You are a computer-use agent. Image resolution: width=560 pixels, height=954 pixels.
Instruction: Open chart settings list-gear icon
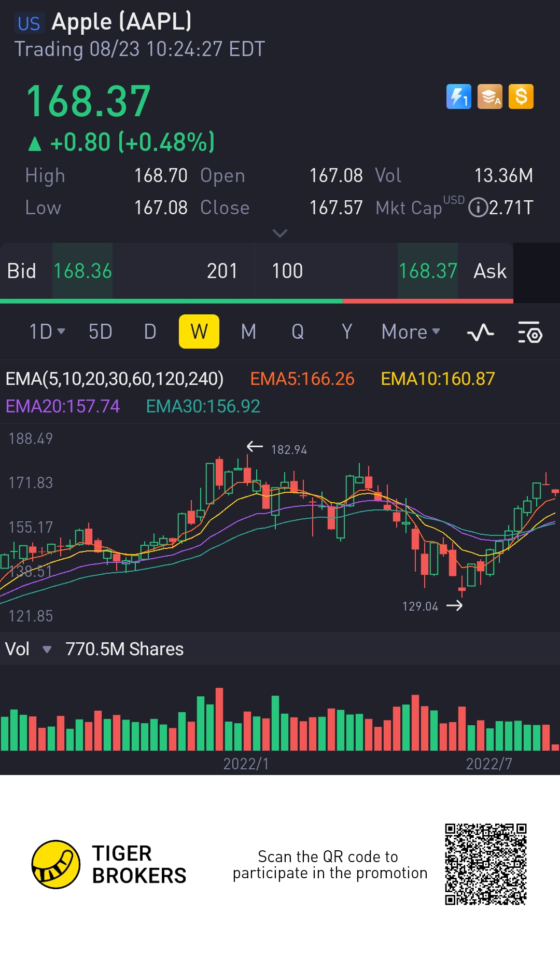pyautogui.click(x=530, y=332)
